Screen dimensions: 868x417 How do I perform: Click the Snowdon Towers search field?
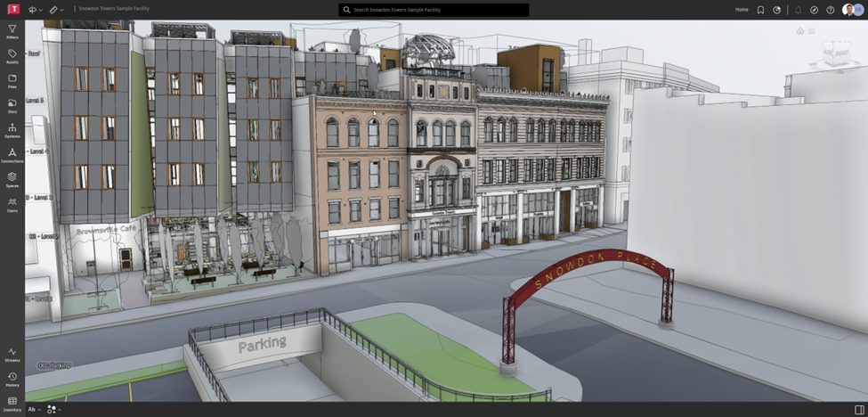pos(434,10)
